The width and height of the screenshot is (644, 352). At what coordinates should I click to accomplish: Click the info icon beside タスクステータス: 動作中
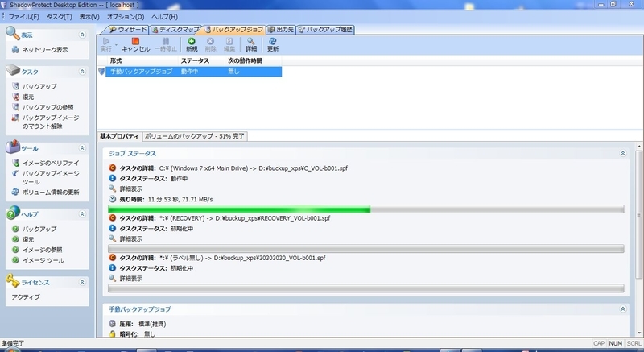(112, 178)
